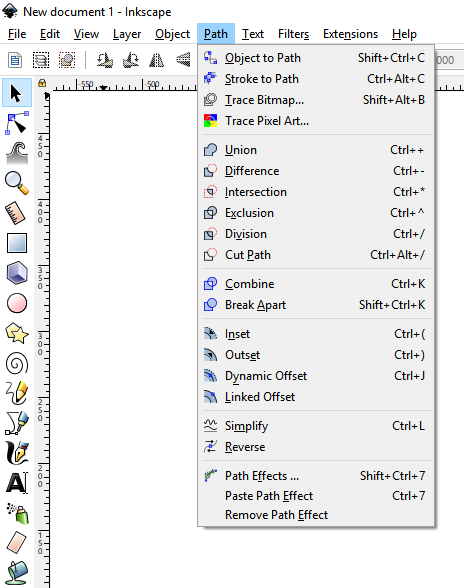Select the Zoom magnifier tool
The width and height of the screenshot is (464, 588).
tap(17, 183)
